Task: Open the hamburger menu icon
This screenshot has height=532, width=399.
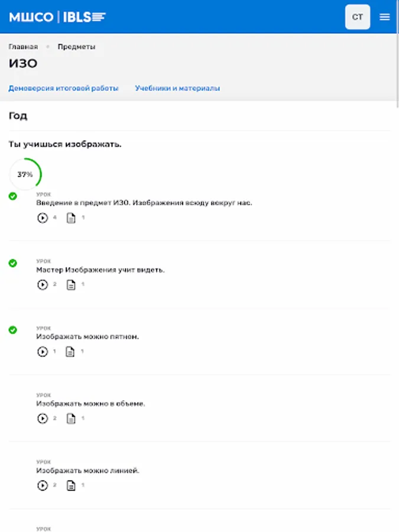Action: click(x=384, y=17)
